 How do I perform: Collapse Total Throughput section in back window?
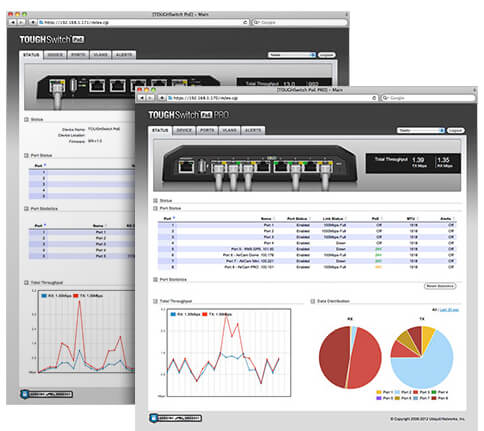[26, 283]
